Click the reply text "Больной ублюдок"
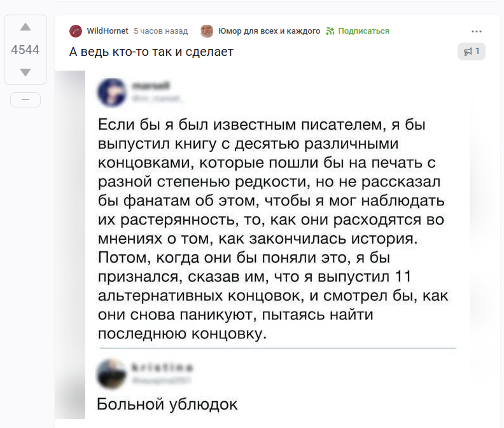The width and height of the screenshot is (504, 428). 167,404
